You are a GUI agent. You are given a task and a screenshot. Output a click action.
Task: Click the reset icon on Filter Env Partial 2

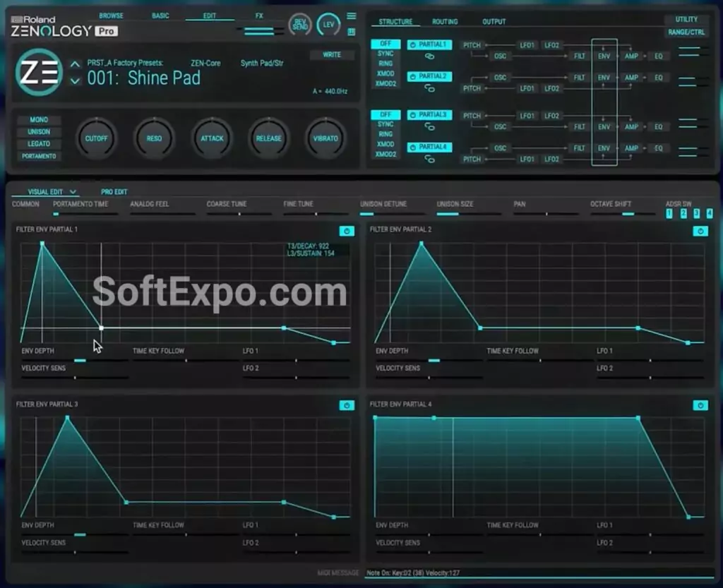coord(699,229)
